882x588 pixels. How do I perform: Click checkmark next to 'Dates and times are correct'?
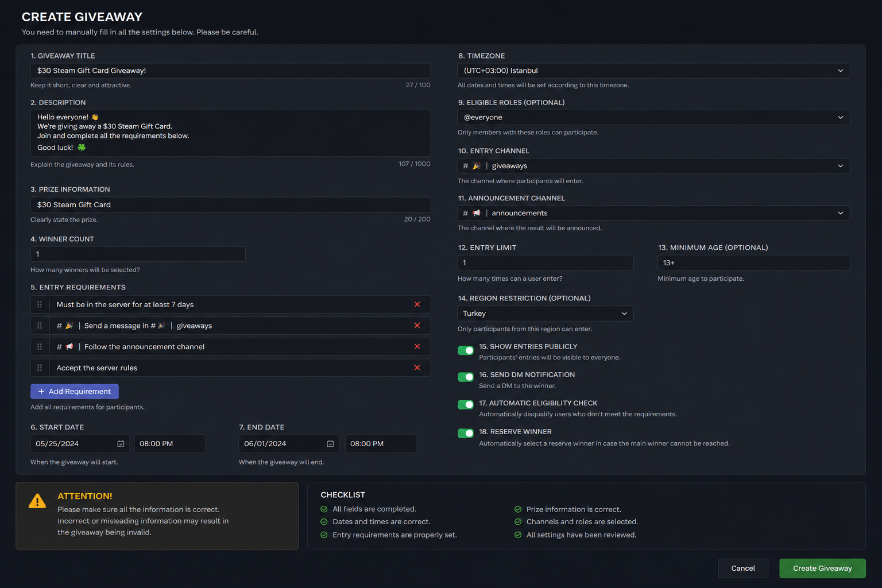pyautogui.click(x=324, y=522)
